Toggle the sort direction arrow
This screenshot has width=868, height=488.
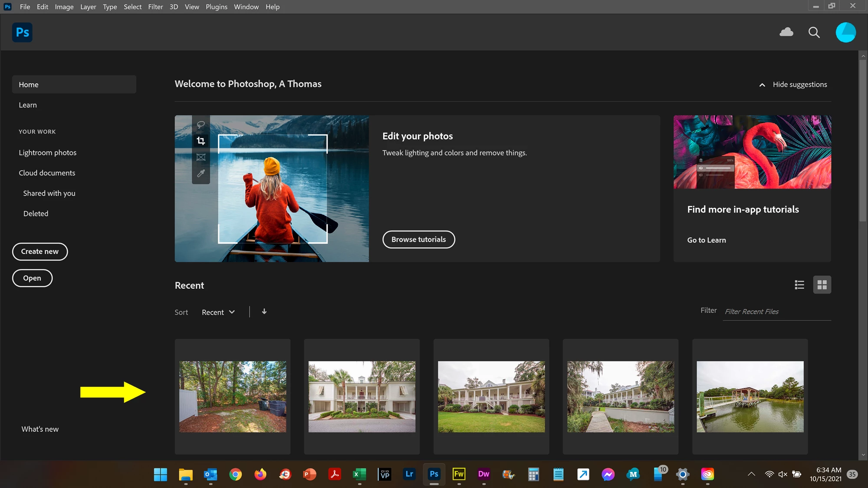click(264, 311)
